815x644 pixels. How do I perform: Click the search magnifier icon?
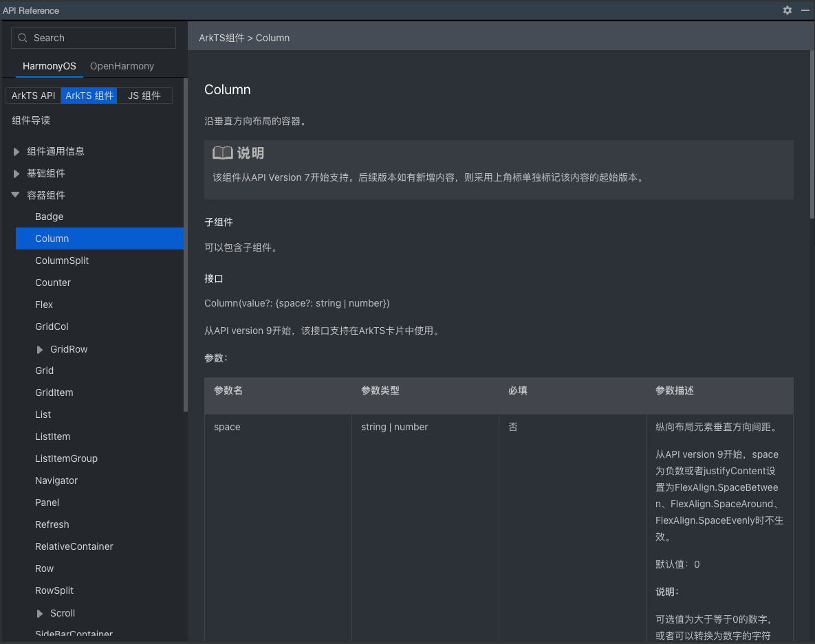[x=23, y=38]
